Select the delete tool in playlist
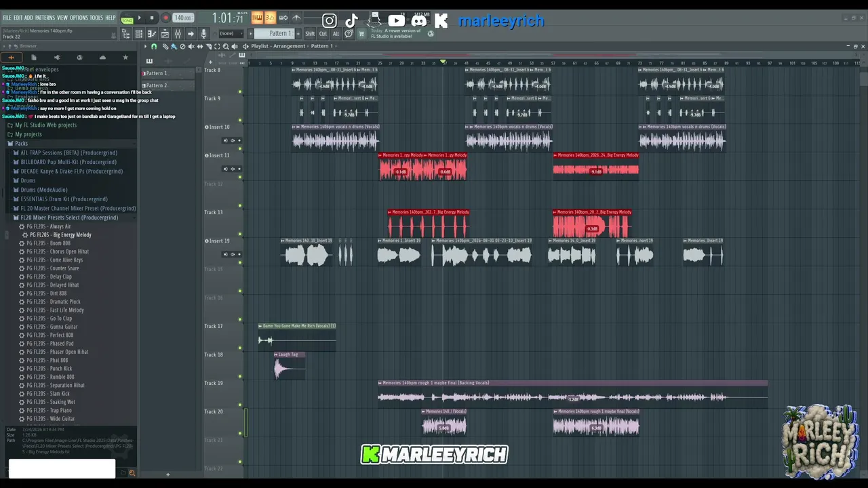The image size is (868, 488). tap(182, 46)
